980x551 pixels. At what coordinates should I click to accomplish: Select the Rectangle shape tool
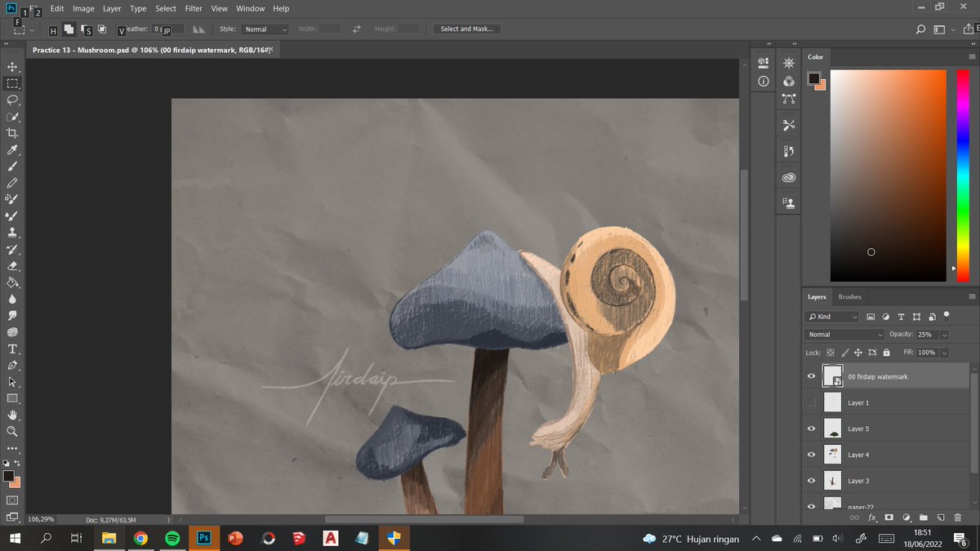pyautogui.click(x=12, y=398)
